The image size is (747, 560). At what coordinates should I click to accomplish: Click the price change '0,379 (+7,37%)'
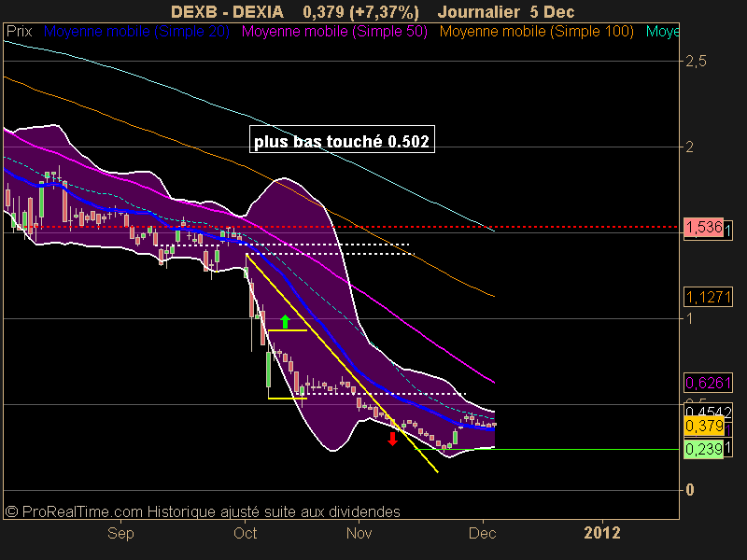click(360, 11)
